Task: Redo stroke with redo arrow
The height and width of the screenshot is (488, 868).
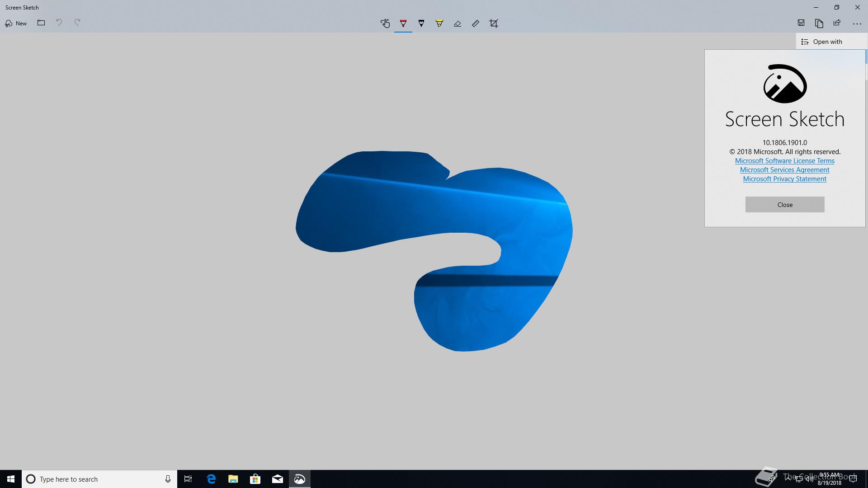Action: [77, 23]
